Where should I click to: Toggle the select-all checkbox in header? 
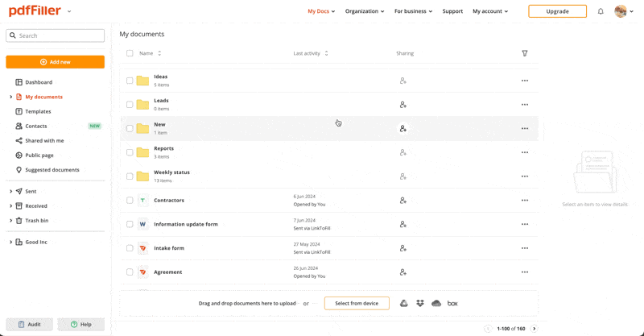(x=130, y=53)
